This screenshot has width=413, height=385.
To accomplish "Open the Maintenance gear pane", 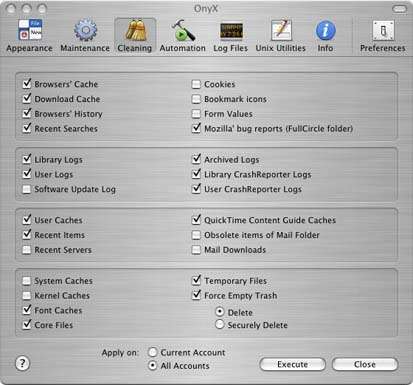I will 85,36.
